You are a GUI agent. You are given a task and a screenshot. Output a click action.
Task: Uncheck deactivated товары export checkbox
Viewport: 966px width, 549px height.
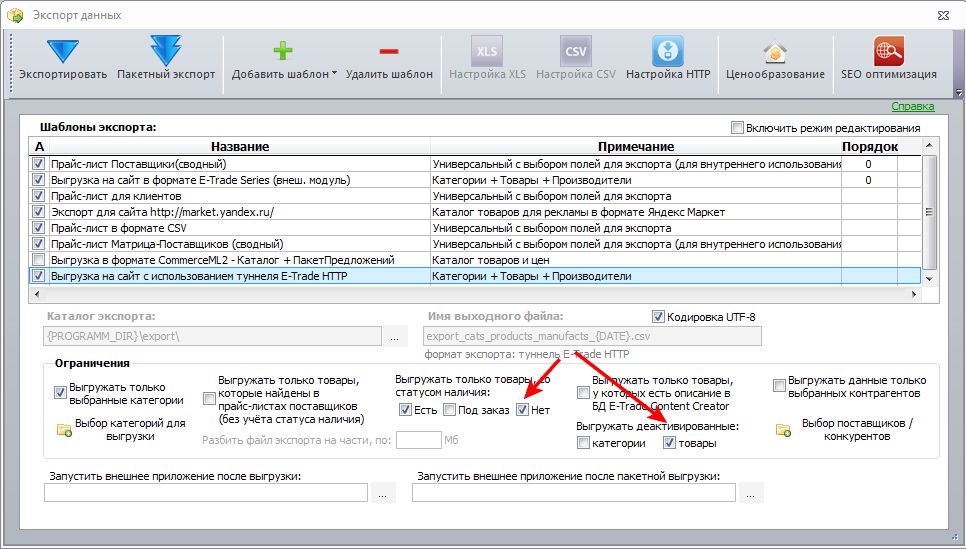(670, 442)
